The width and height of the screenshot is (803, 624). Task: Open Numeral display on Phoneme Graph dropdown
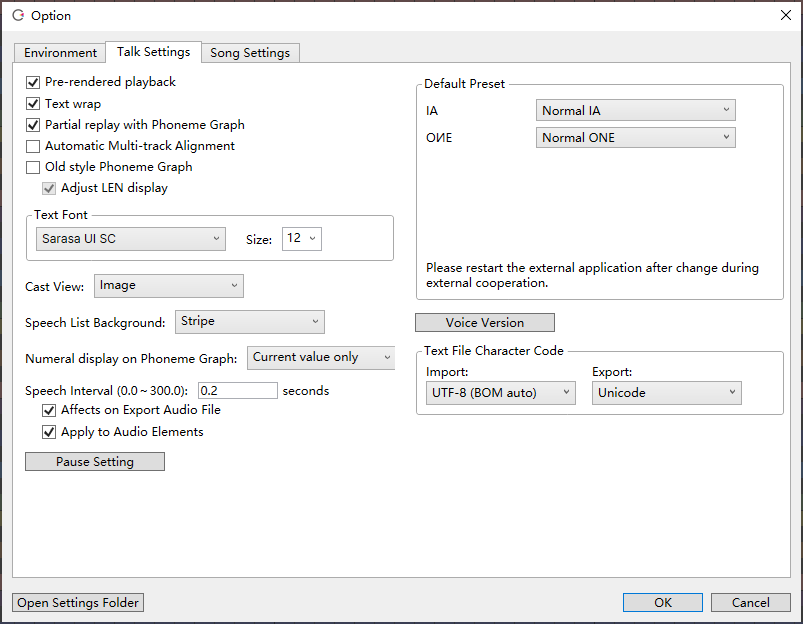(321, 358)
